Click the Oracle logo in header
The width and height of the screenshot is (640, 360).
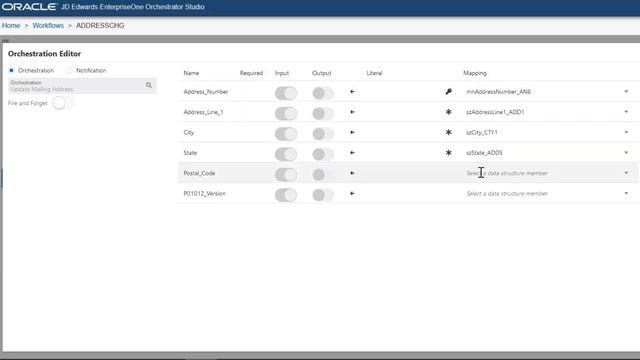point(29,7)
